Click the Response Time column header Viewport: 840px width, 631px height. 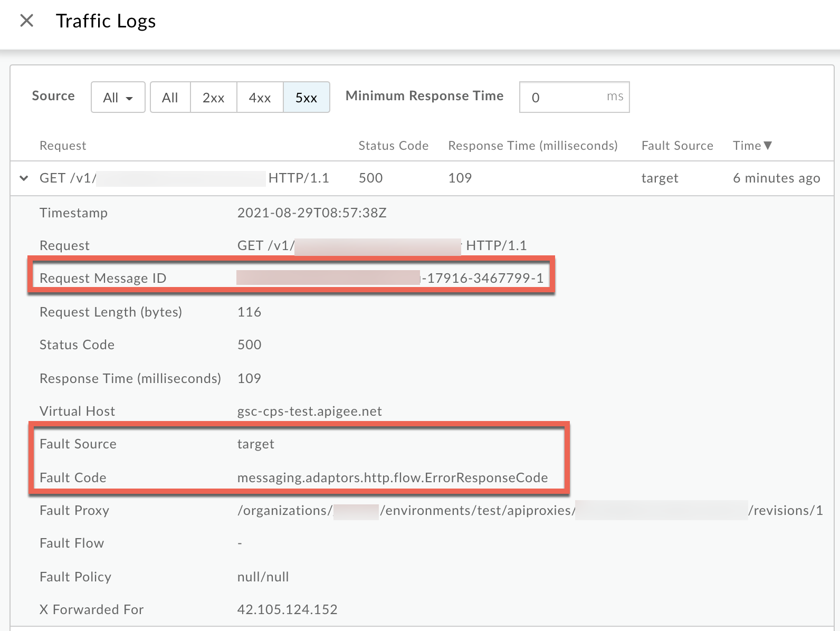[x=532, y=146]
